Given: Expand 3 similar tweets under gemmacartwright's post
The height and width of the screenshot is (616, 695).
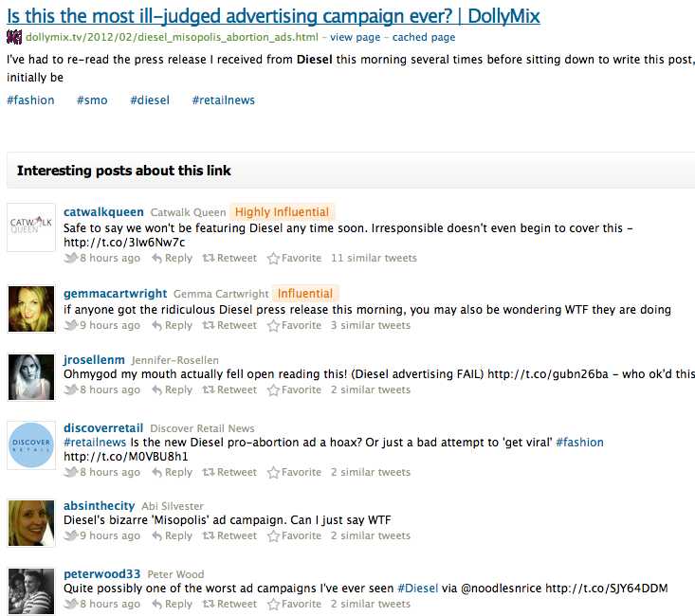Looking at the screenshot, I should coord(371,325).
